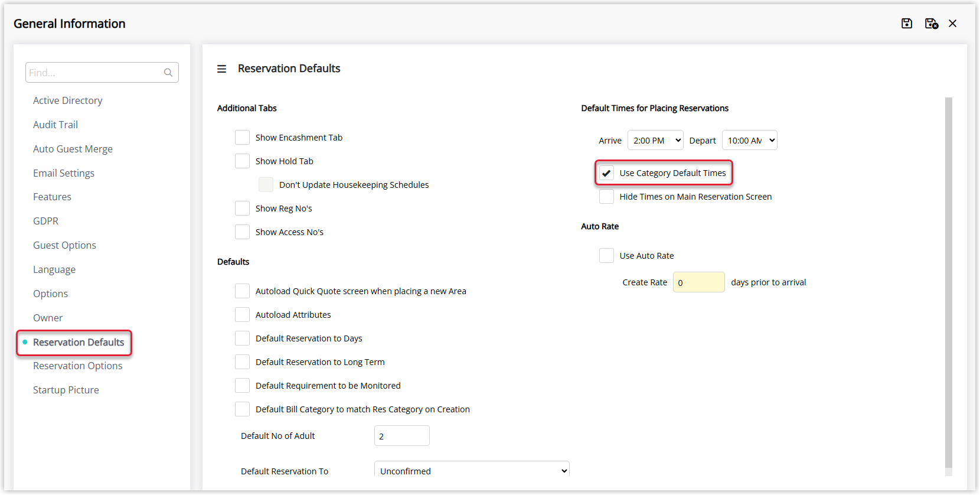This screenshot has height=495, width=980.
Task: Go to Features section
Action: 52,197
